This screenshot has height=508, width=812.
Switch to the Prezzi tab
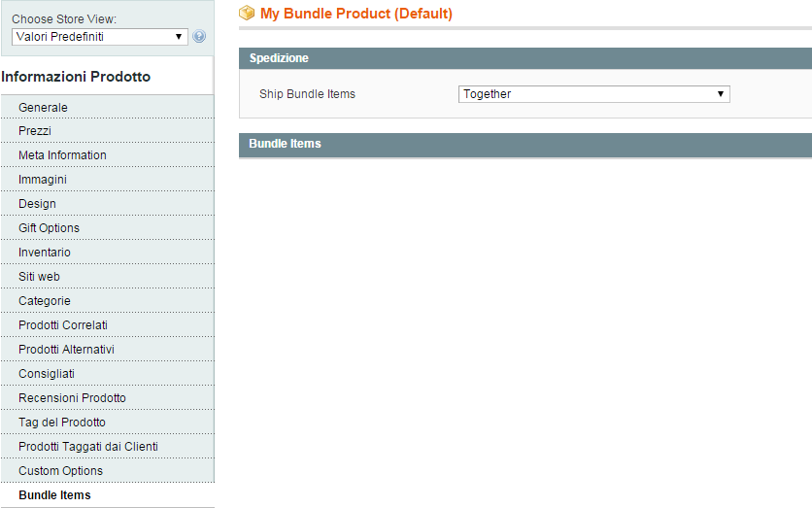pyautogui.click(x=35, y=131)
